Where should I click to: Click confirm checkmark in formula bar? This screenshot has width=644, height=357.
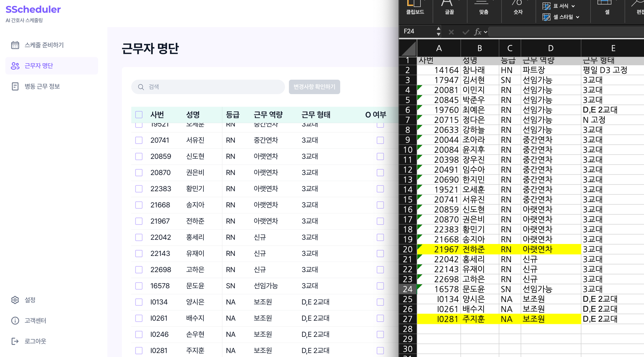(466, 32)
